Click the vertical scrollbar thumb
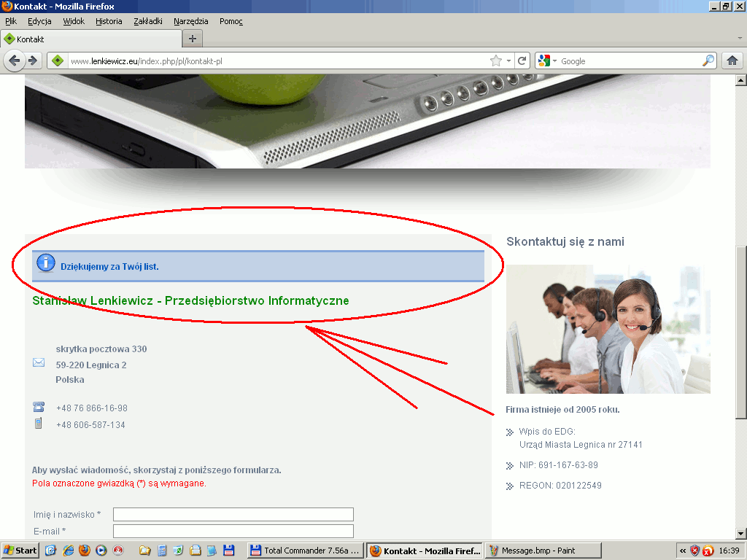Image resolution: width=747 pixels, height=560 pixels. [x=741, y=332]
